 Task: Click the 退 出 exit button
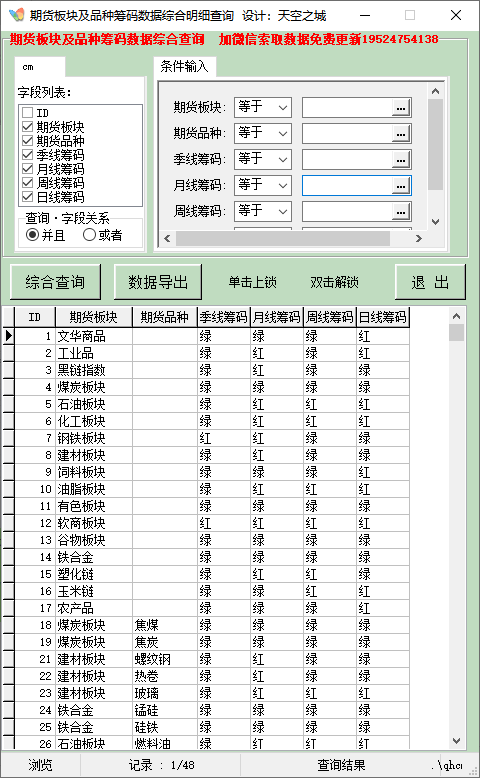(430, 282)
